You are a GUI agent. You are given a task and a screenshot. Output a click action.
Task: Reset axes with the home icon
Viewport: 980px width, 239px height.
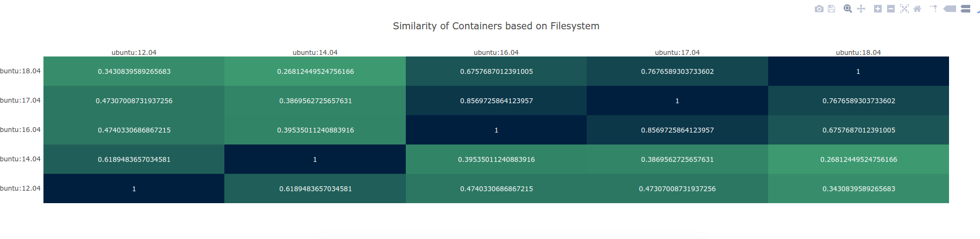pos(918,9)
